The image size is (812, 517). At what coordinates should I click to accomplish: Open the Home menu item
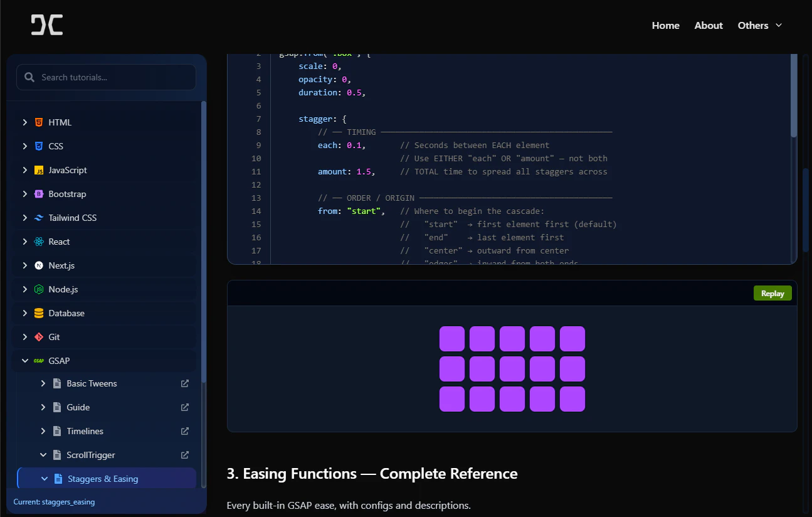(x=665, y=25)
